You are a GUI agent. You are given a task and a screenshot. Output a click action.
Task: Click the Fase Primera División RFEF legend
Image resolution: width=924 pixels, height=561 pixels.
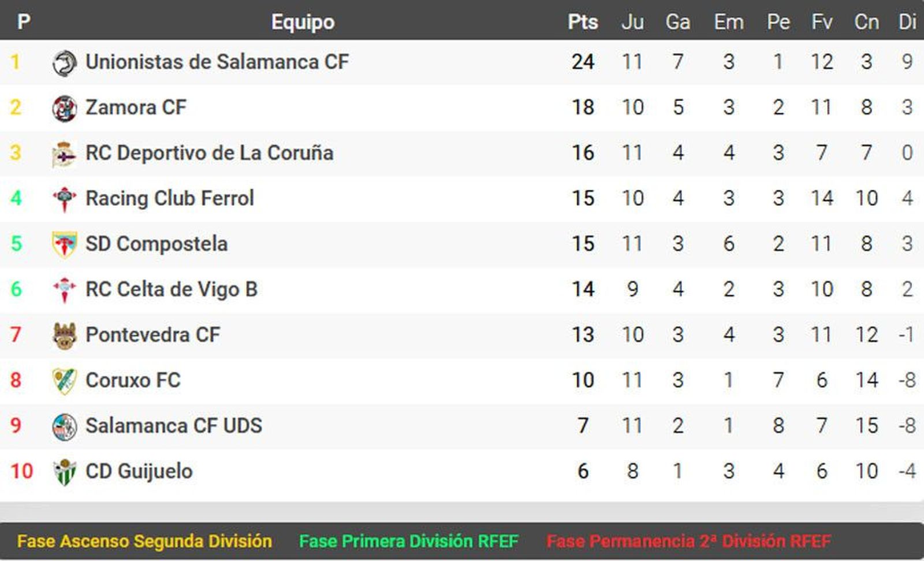pos(408,541)
